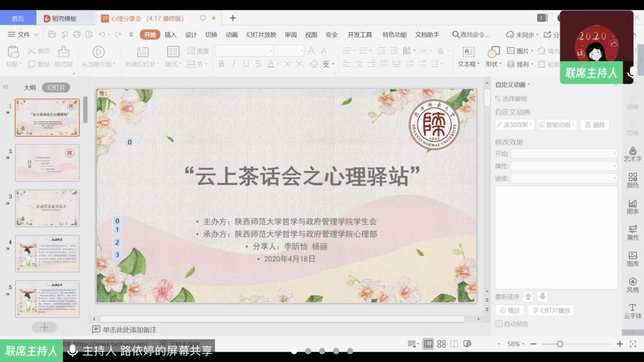The width and height of the screenshot is (644, 362).
Task: Switch to normal view mode button
Action: (428, 344)
